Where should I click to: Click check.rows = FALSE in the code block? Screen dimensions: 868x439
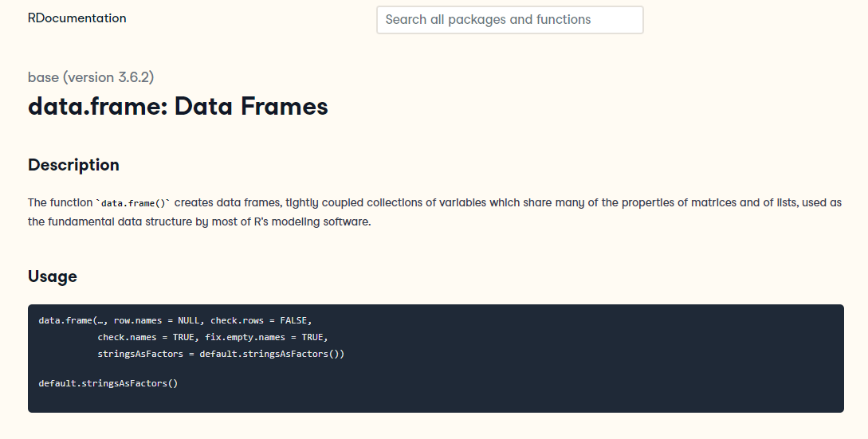[256, 320]
